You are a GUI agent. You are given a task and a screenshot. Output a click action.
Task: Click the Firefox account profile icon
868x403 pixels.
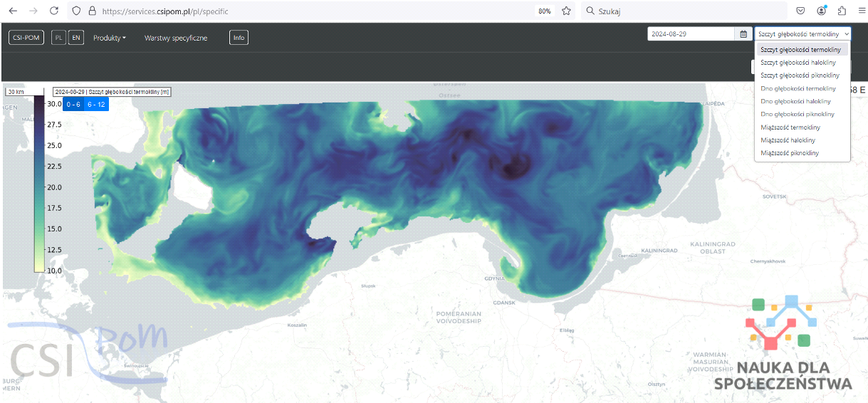822,11
